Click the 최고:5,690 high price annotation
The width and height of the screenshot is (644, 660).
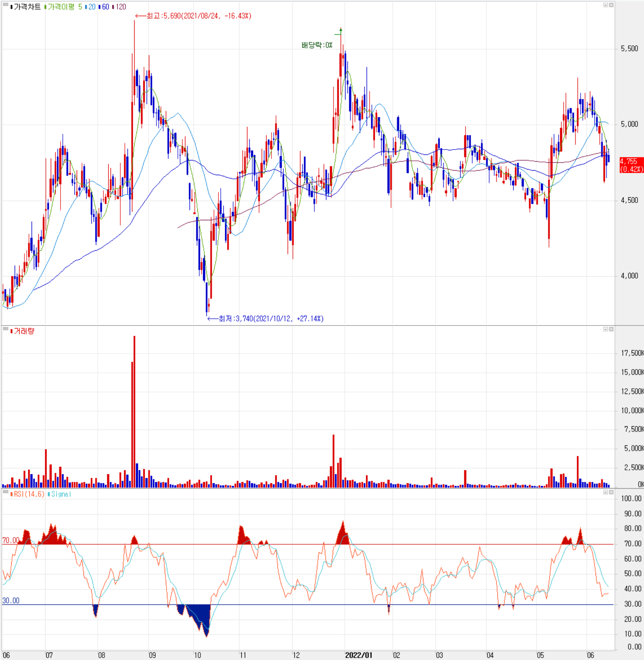(x=193, y=16)
